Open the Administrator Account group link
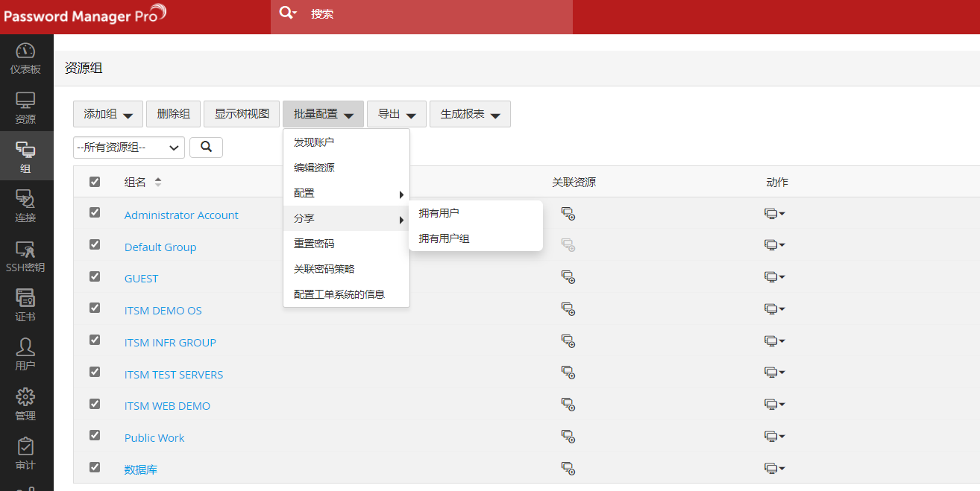 pos(181,215)
